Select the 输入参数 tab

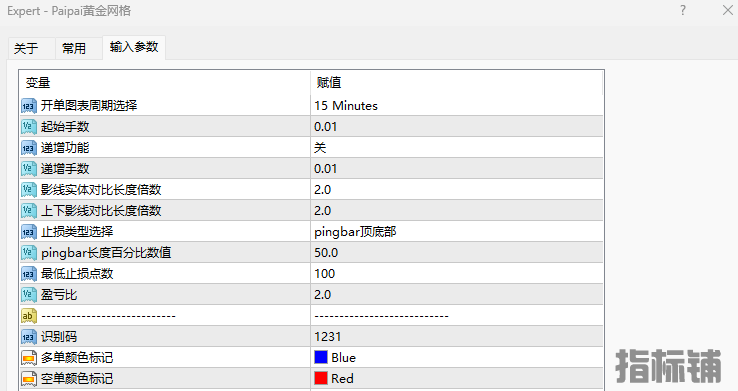click(134, 47)
